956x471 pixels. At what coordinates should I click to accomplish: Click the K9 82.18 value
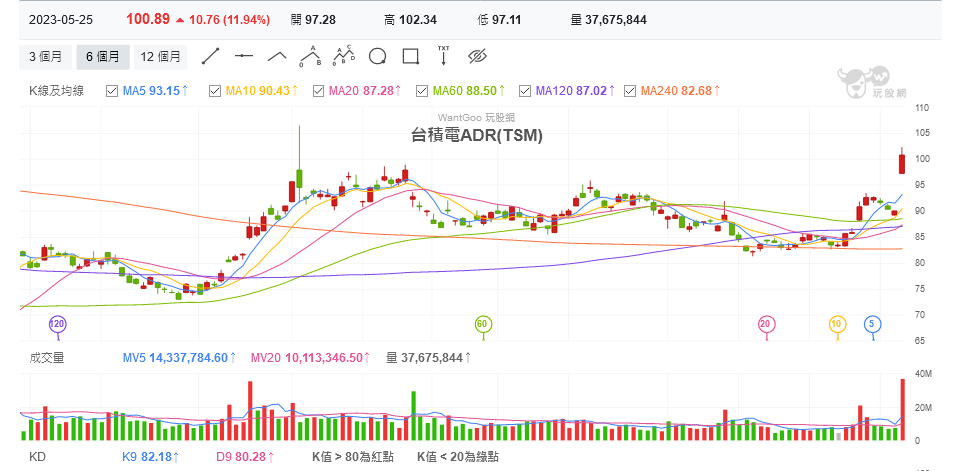point(151,456)
